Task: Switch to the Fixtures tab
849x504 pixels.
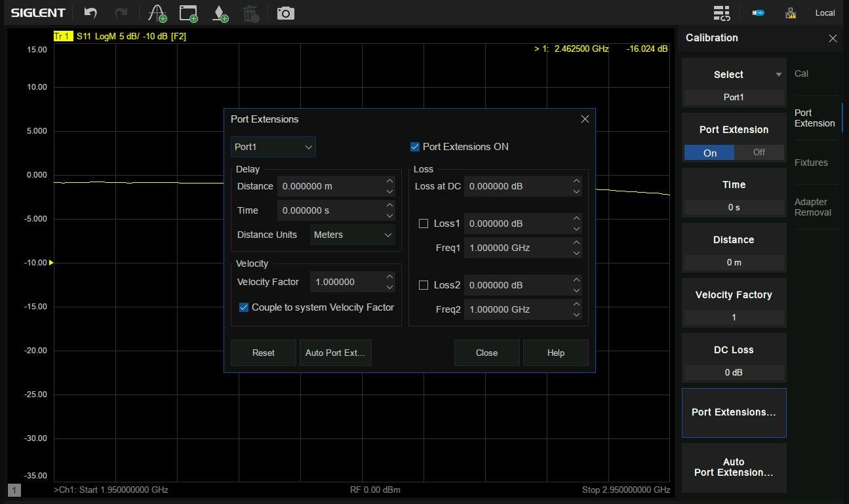Action: [x=811, y=163]
